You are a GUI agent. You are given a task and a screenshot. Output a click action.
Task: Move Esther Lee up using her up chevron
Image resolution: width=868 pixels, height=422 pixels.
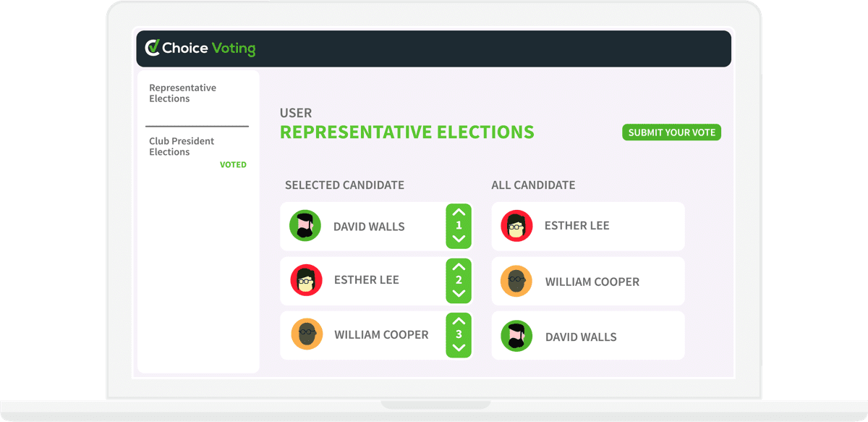coord(458,267)
